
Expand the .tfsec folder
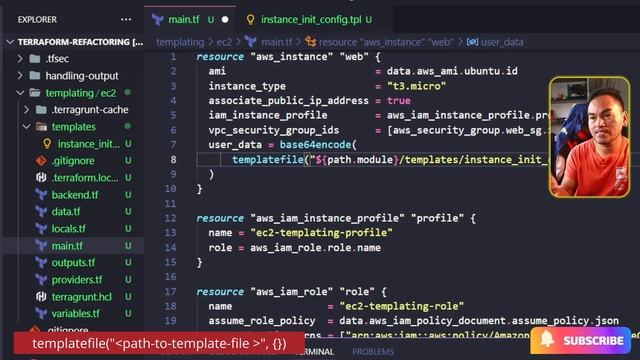(x=20, y=59)
